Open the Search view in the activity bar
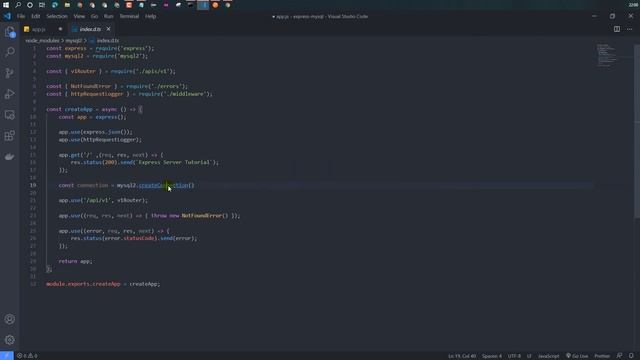The width and height of the screenshot is (640, 360). point(10,52)
